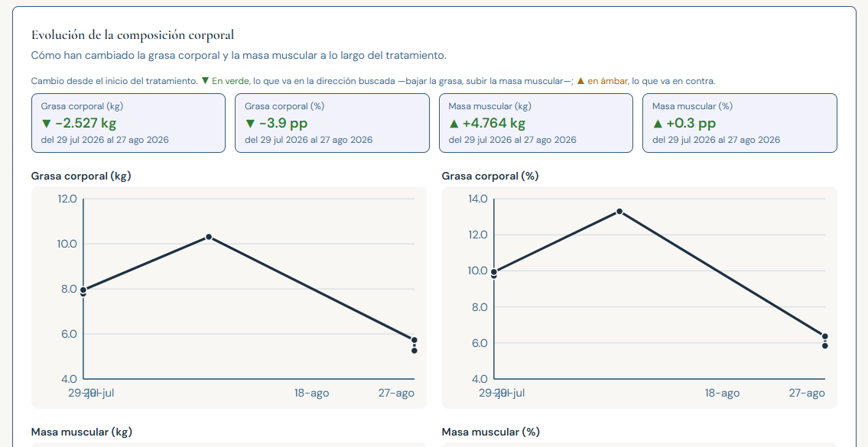Click the heading "Evolución de la composición corporal"

(x=133, y=35)
